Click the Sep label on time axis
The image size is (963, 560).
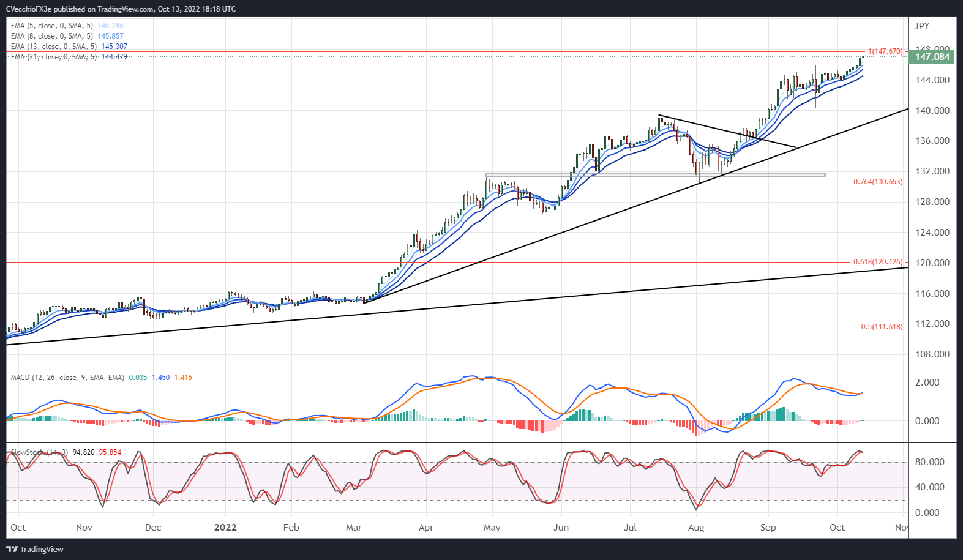point(768,528)
